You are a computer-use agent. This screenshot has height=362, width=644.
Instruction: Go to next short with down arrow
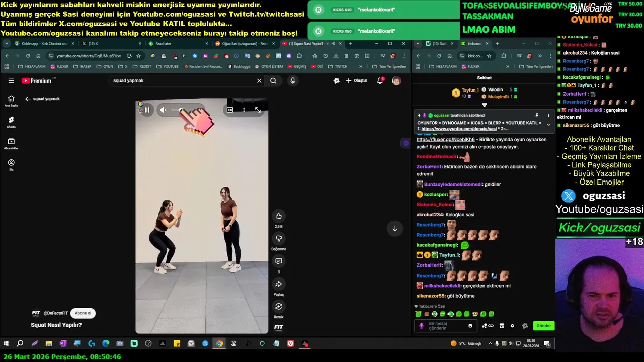(395, 229)
